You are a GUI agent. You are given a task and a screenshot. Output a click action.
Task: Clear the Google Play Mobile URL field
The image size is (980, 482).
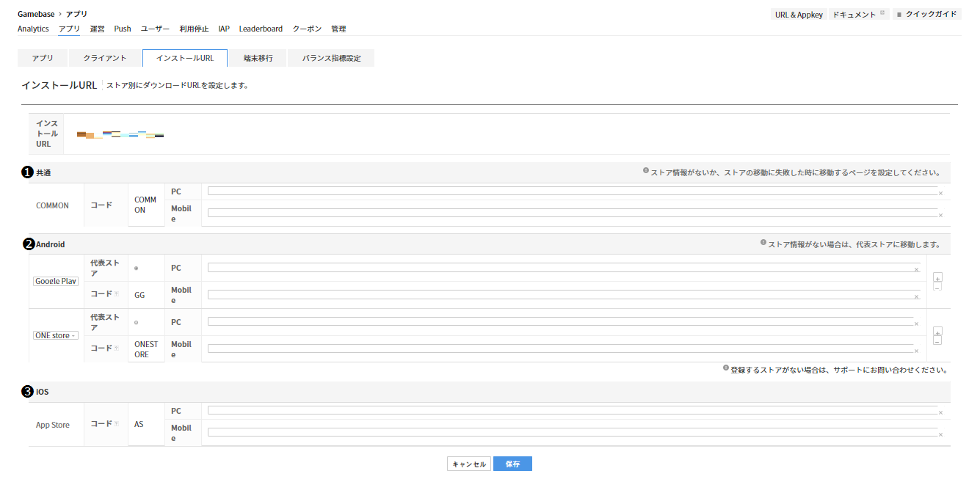tap(916, 297)
